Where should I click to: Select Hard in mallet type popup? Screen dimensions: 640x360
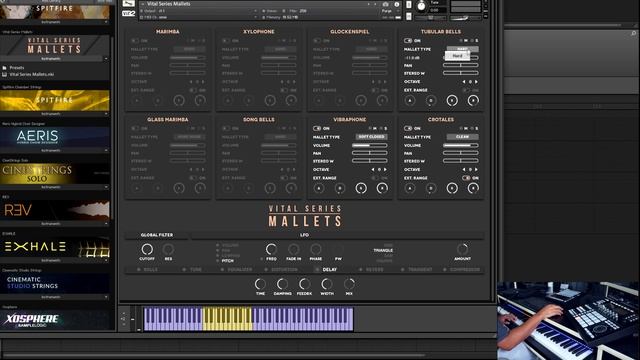[457, 56]
